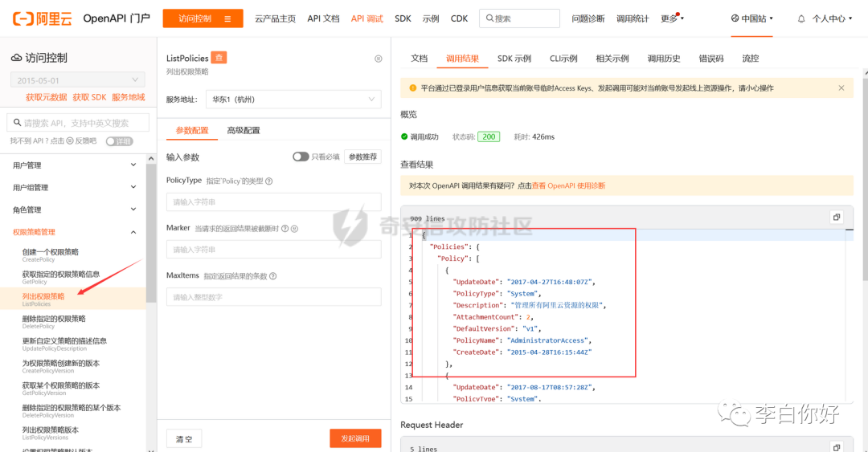Copy the Request Header code block
868x452 pixels.
click(x=837, y=447)
